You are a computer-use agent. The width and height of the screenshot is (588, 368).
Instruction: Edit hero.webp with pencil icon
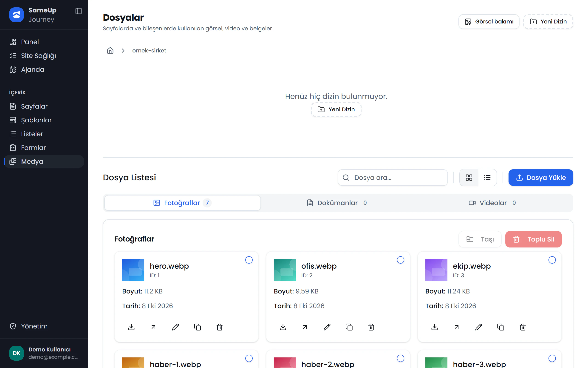[x=175, y=327]
